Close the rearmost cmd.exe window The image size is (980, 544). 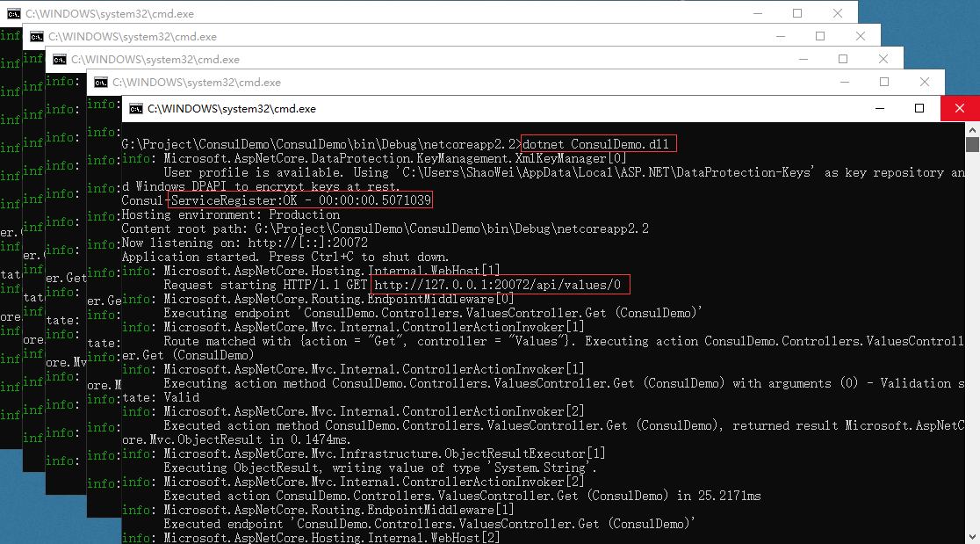pyautogui.click(x=840, y=13)
